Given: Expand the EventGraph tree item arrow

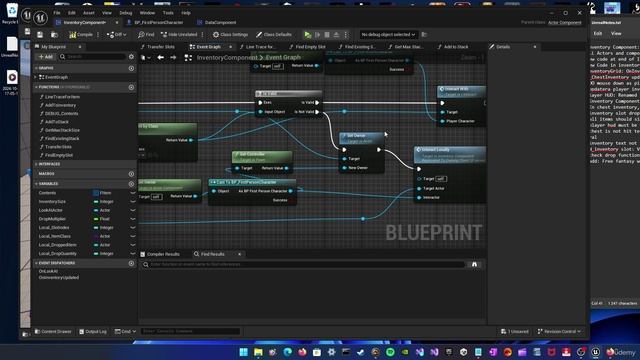Looking at the screenshot, I should (36, 77).
